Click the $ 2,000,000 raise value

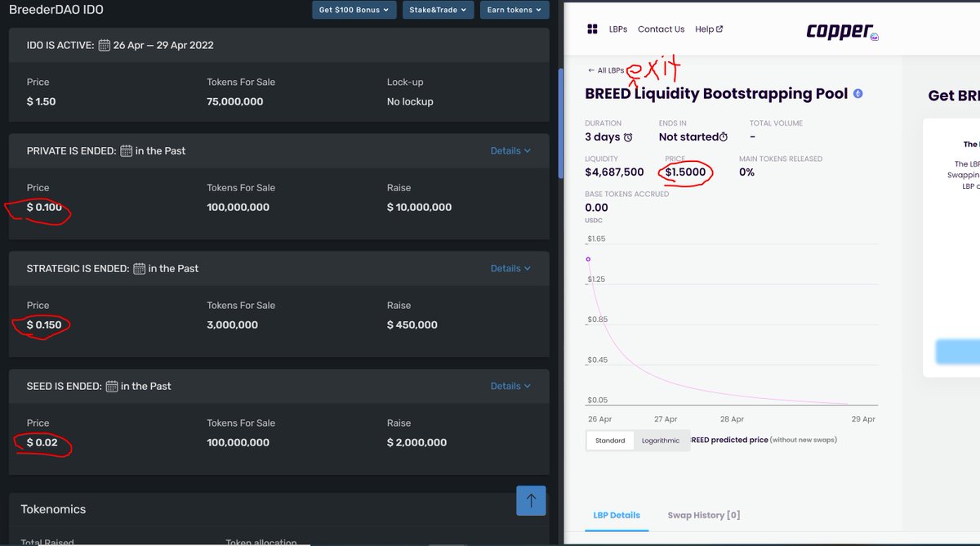[416, 443]
